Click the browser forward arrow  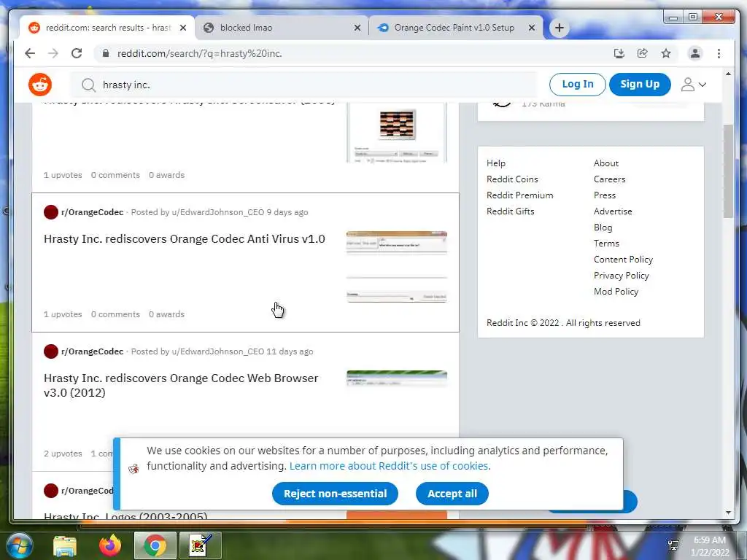(x=53, y=53)
